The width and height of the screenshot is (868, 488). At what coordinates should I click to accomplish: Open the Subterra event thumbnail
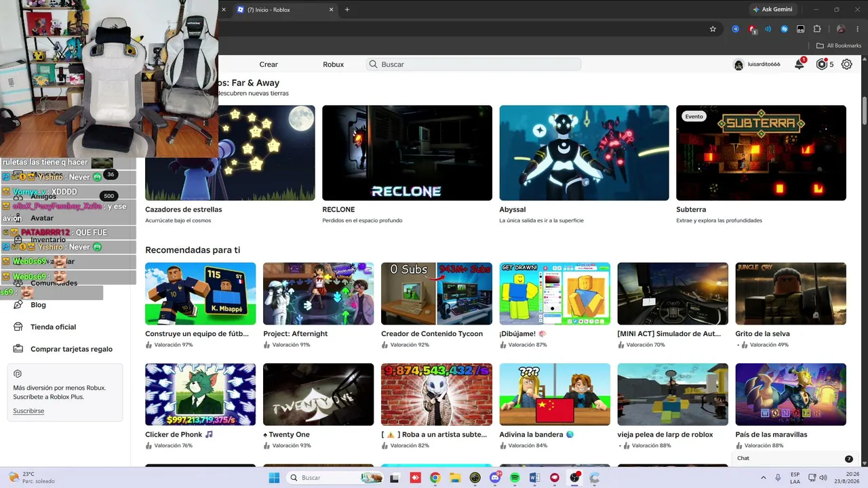(761, 152)
